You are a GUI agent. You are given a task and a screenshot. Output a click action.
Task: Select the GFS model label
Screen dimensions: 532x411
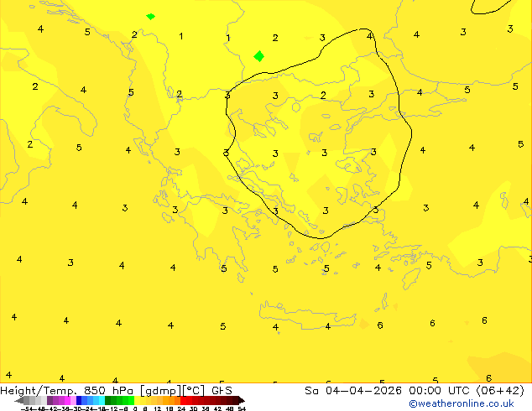coord(222,390)
